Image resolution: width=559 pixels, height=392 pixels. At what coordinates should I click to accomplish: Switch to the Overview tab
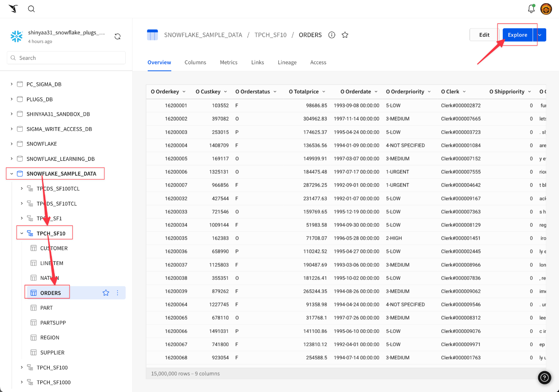(159, 62)
